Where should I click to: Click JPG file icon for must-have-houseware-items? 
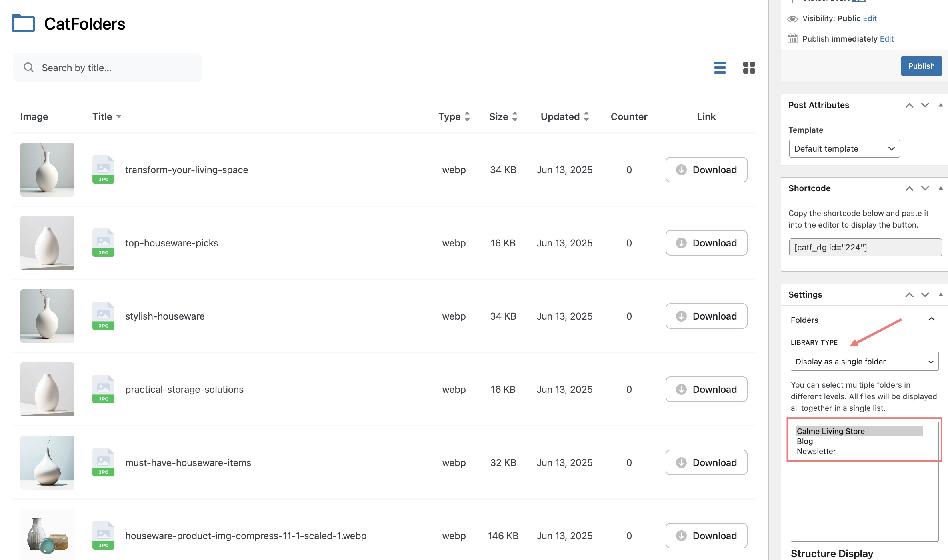pos(103,462)
